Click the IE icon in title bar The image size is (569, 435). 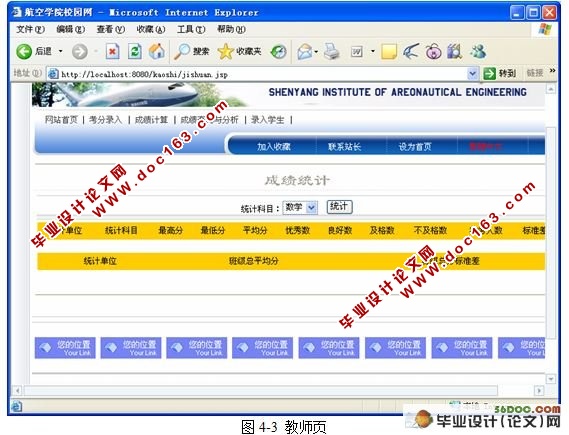16,12
